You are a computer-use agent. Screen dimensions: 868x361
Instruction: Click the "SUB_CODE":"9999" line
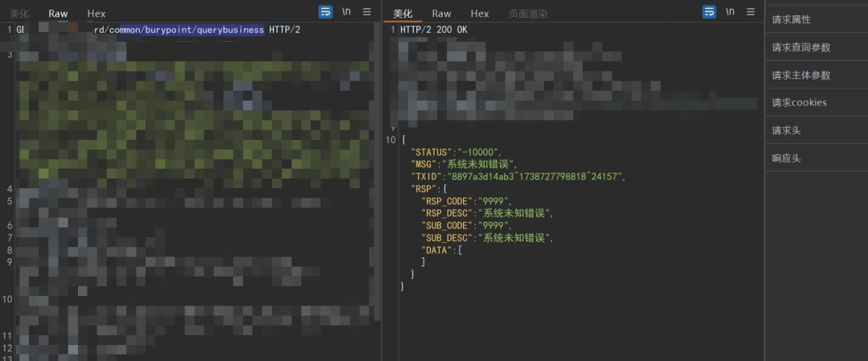point(467,225)
